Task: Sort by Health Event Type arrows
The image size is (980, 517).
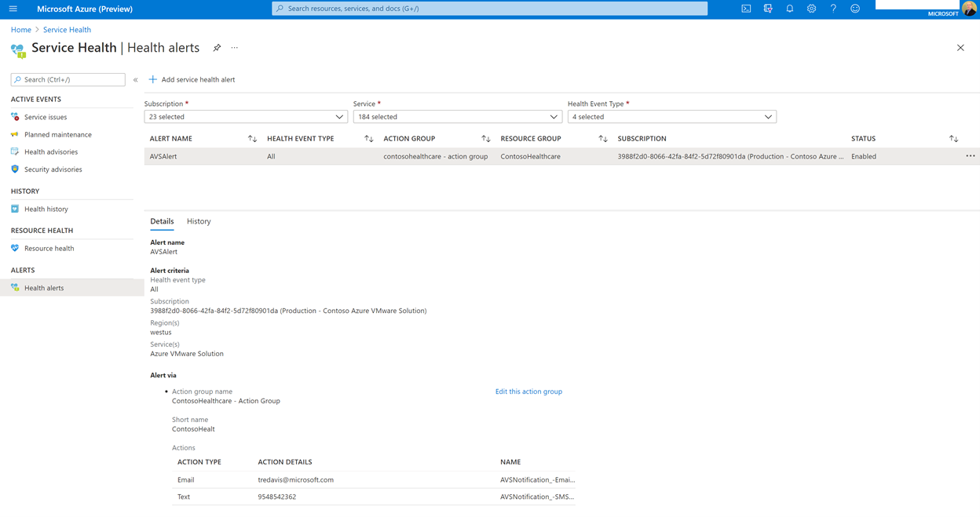Action: [369, 139]
